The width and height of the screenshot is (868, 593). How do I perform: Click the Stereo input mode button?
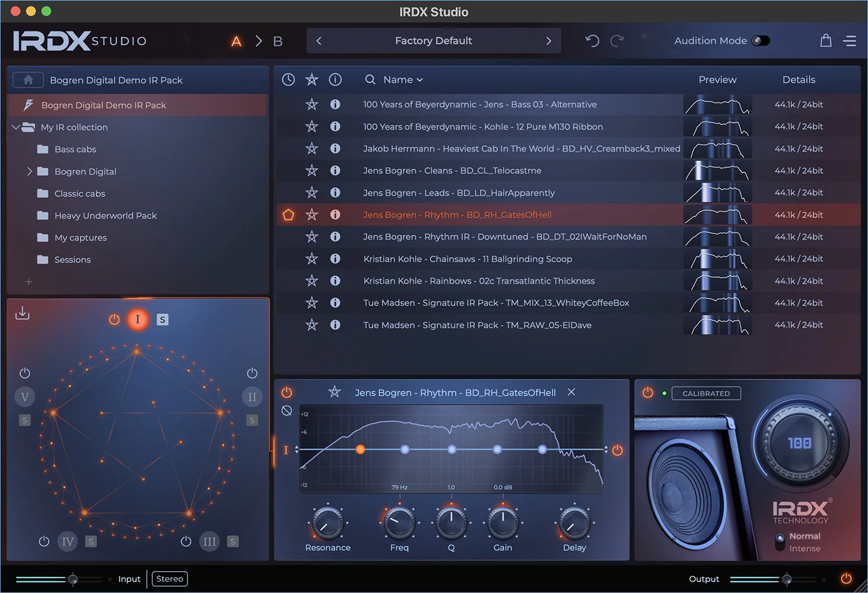170,579
